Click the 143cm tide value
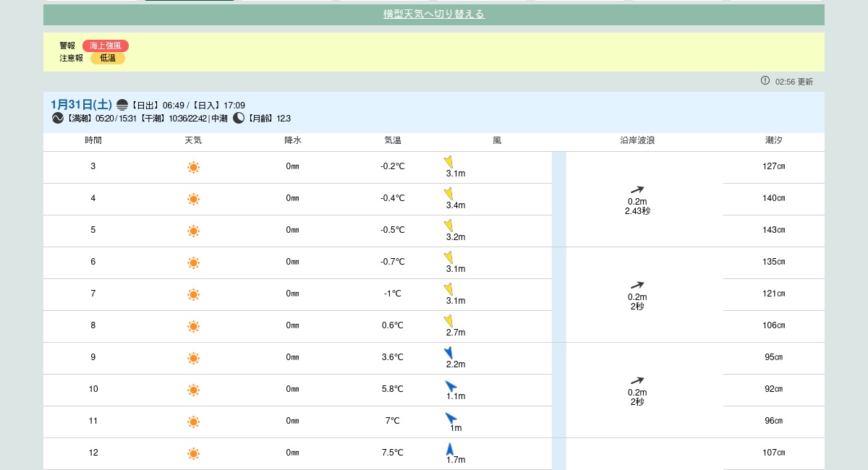 773,230
